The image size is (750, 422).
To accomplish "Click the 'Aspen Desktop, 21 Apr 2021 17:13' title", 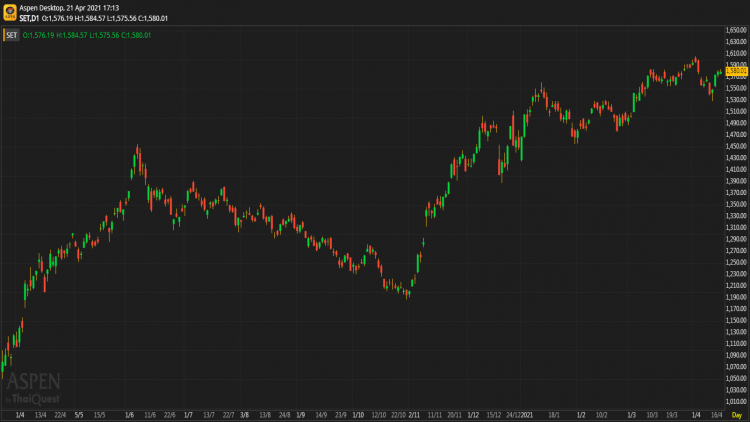I will point(69,8).
